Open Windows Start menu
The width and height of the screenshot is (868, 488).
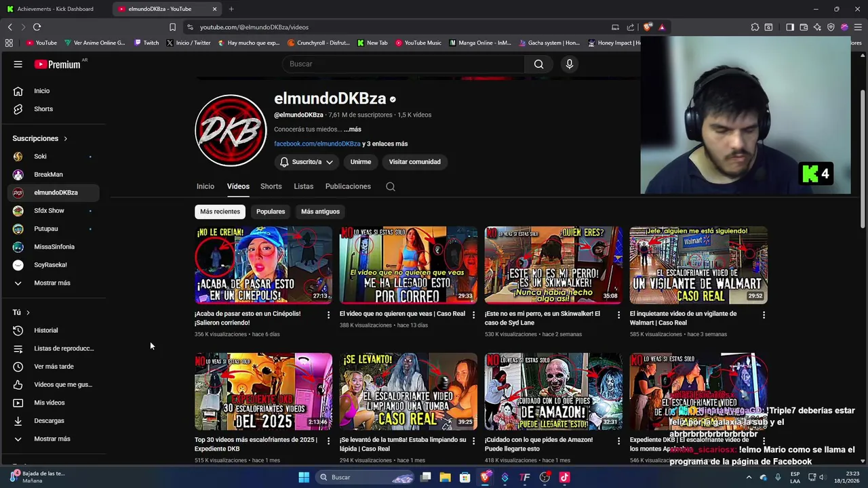[x=304, y=477]
